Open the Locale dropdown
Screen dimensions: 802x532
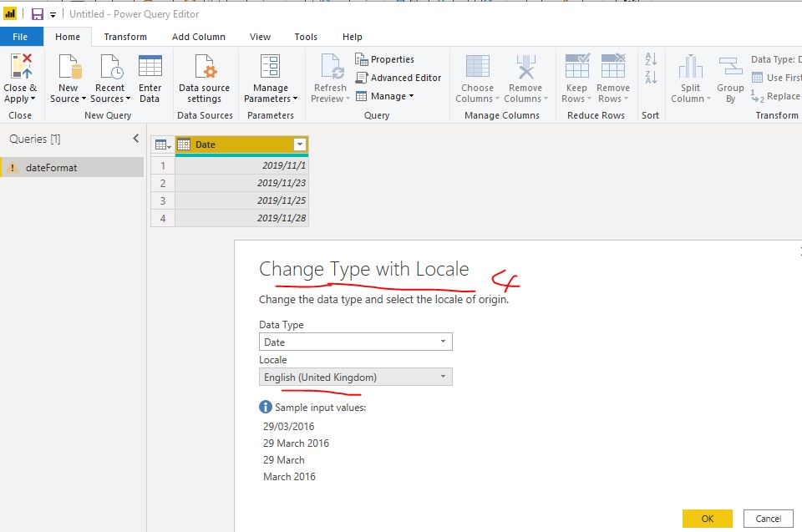point(356,377)
